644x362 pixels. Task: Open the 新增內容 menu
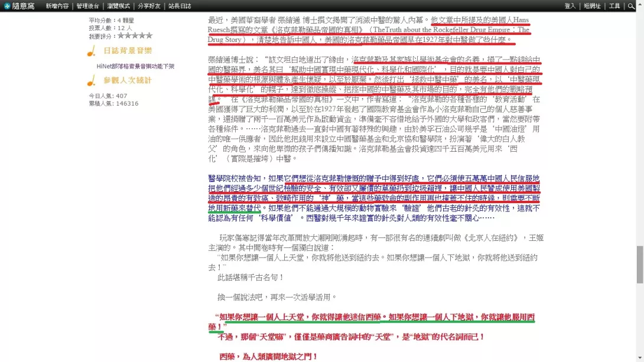[x=57, y=6]
